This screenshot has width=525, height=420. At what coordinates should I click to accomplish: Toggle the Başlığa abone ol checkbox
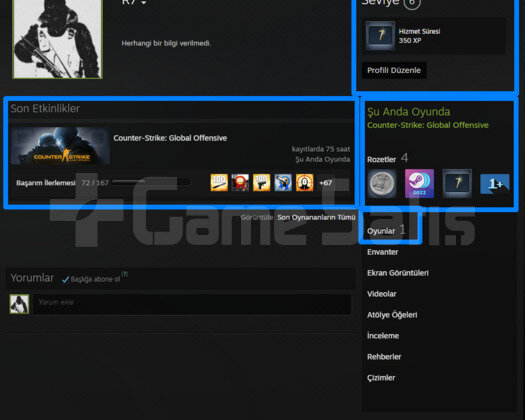click(x=66, y=279)
